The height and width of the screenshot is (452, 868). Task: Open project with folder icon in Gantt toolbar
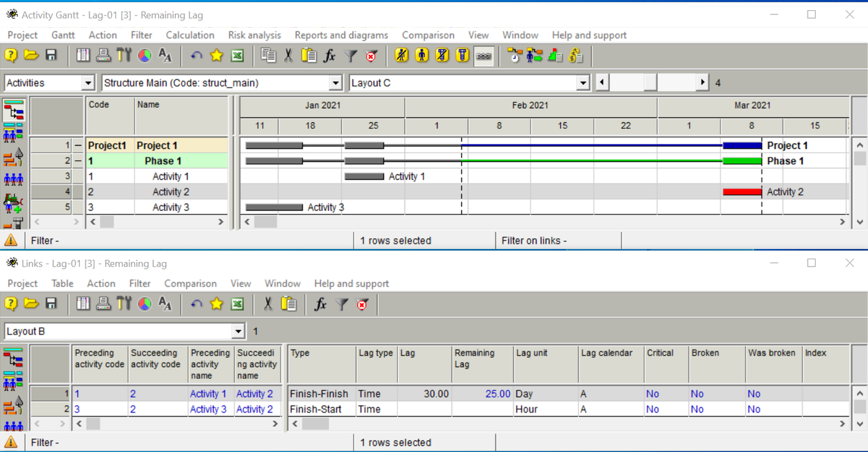(x=31, y=56)
